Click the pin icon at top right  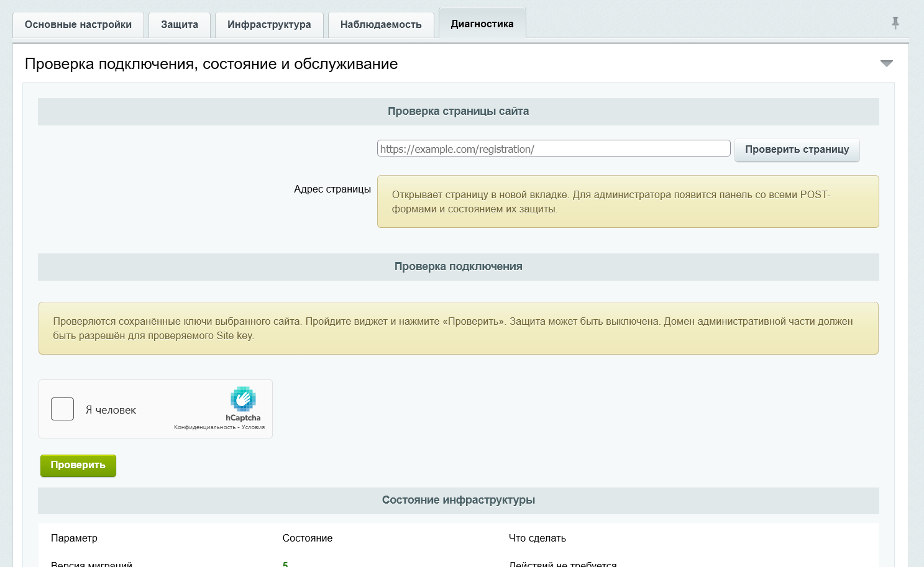click(x=895, y=23)
